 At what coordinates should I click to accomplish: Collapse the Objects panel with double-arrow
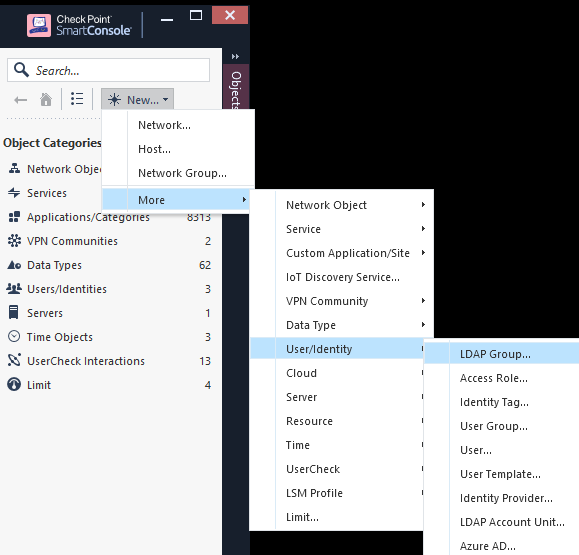point(235,56)
